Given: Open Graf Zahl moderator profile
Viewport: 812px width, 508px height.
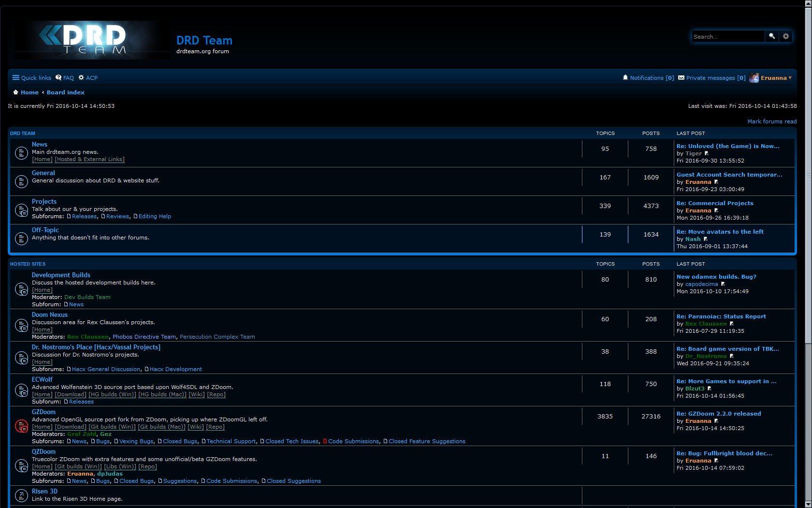Looking at the screenshot, I should coord(81,434).
